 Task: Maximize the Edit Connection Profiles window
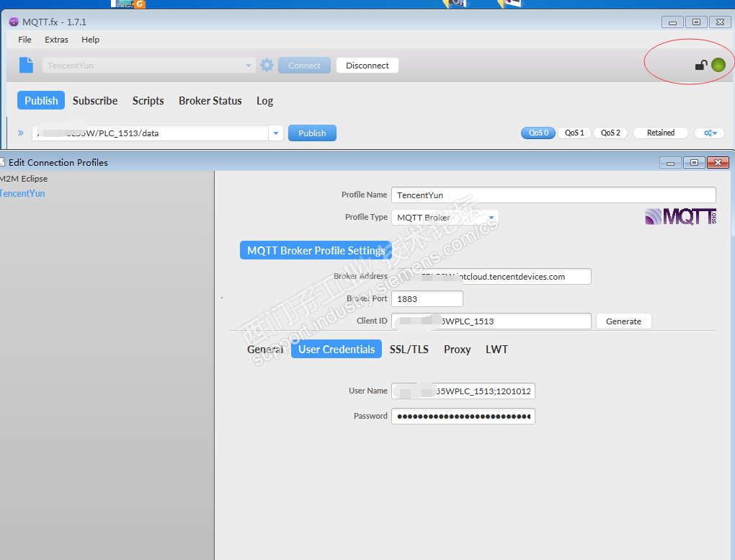694,163
